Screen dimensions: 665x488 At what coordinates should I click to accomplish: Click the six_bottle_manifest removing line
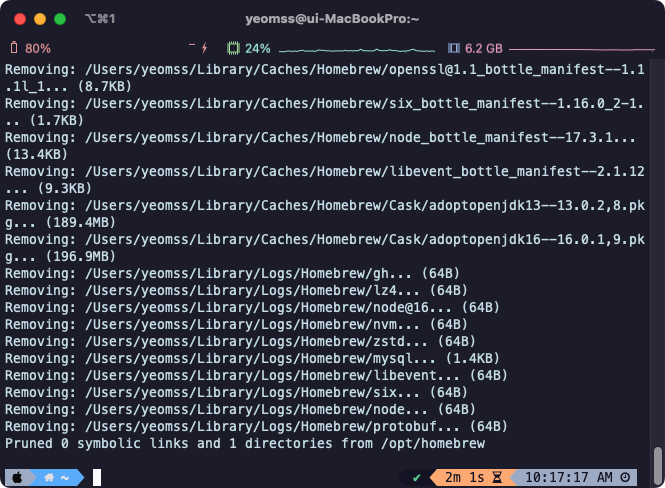[324, 112]
